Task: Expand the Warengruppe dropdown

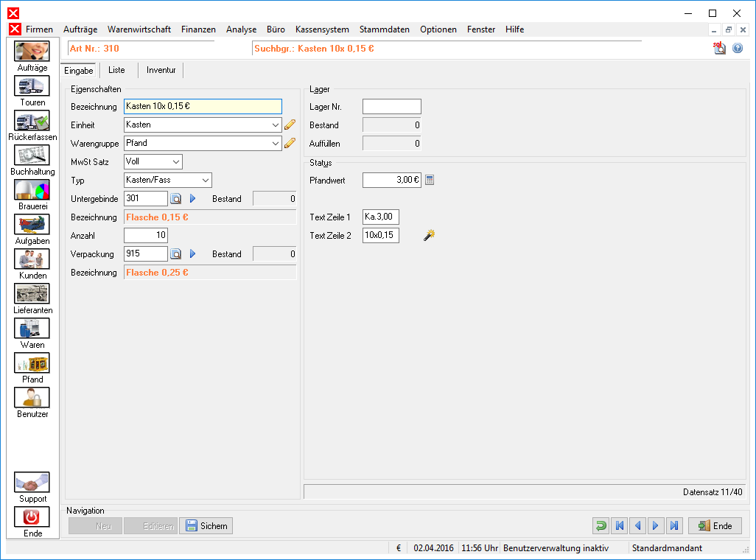Action: click(276, 143)
